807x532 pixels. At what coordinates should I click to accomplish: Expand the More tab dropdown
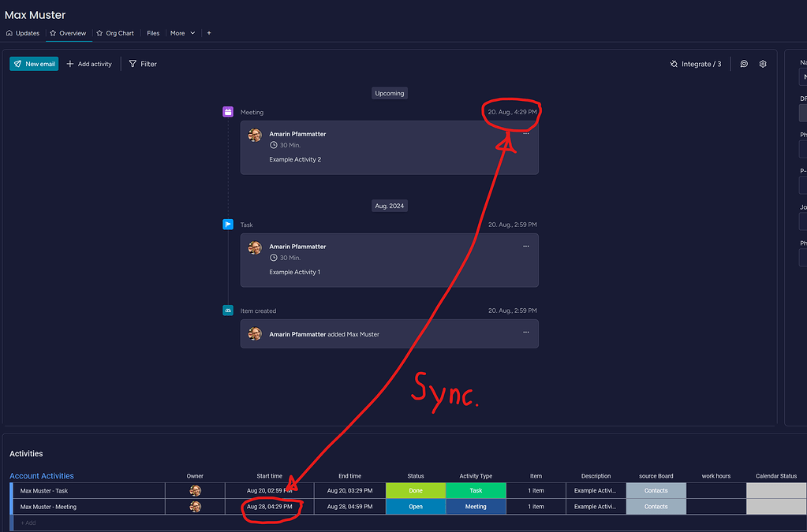[x=182, y=33]
